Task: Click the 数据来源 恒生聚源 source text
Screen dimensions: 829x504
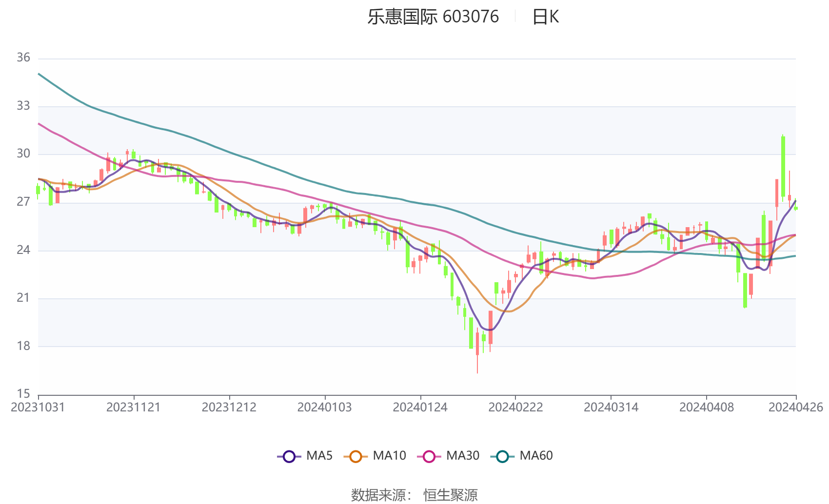Action: pyautogui.click(x=414, y=495)
